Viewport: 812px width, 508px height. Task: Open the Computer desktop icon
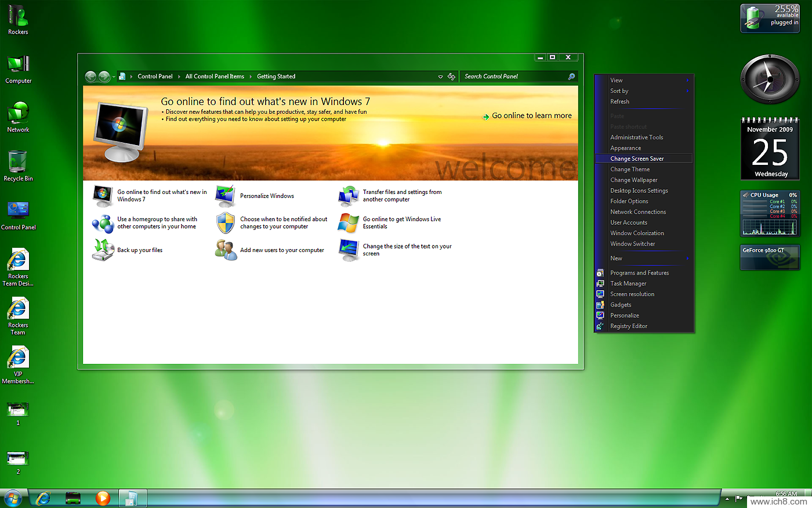[18, 69]
